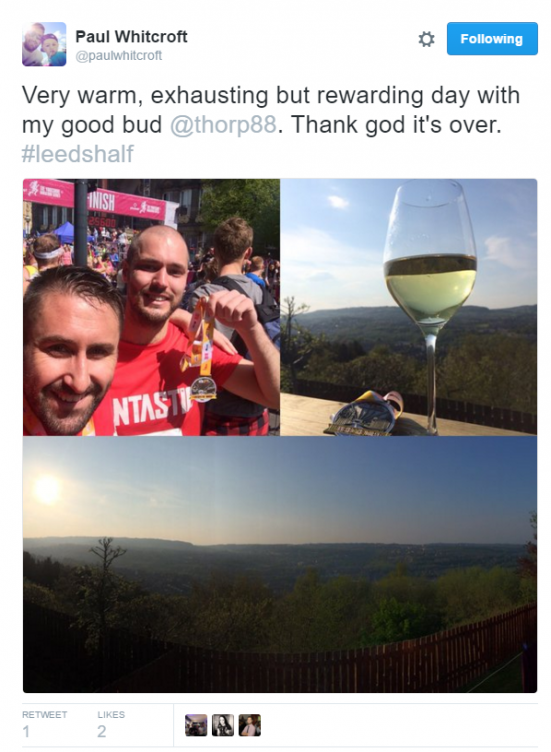The image size is (551, 752).
Task: Open the gear settings menu
Action: click(x=426, y=39)
